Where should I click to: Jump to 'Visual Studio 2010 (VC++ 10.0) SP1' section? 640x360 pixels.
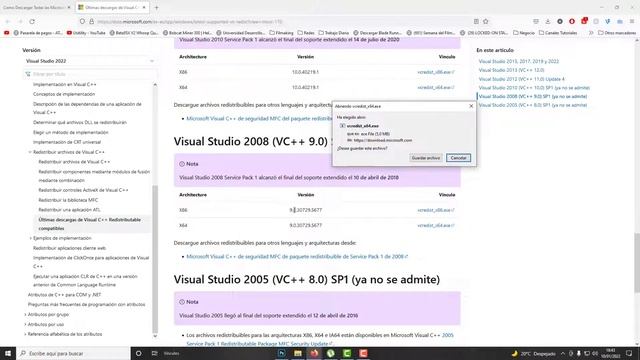click(534, 88)
